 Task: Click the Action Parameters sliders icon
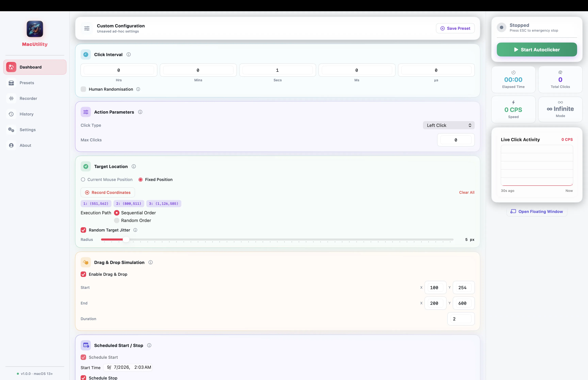pyautogui.click(x=86, y=112)
